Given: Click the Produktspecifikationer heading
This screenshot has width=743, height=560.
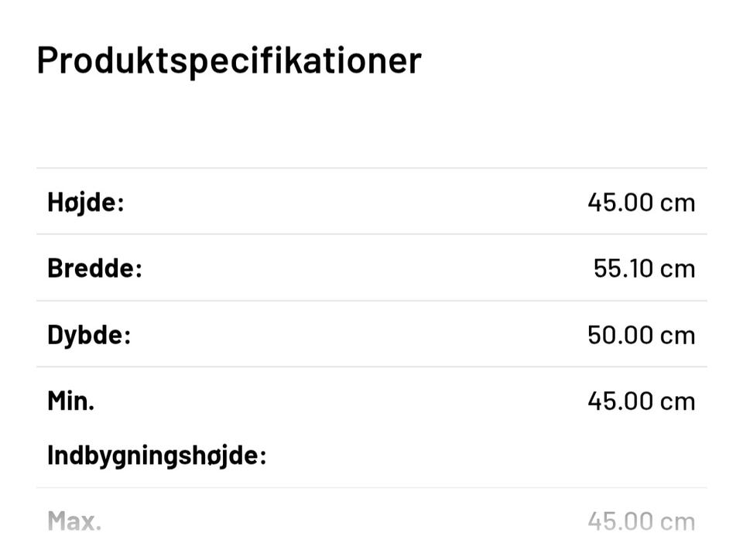Looking at the screenshot, I should tap(229, 60).
